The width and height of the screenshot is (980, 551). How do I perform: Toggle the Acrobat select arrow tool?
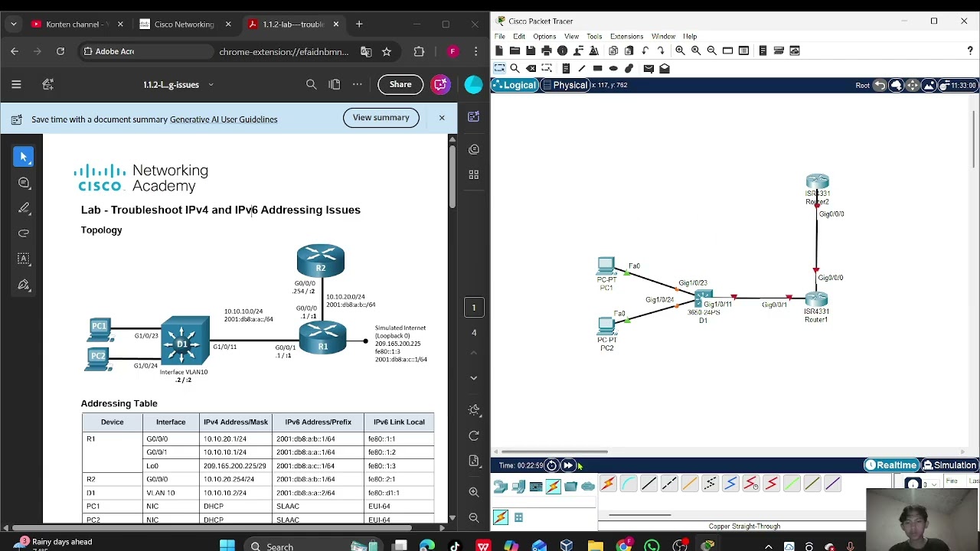(x=23, y=156)
